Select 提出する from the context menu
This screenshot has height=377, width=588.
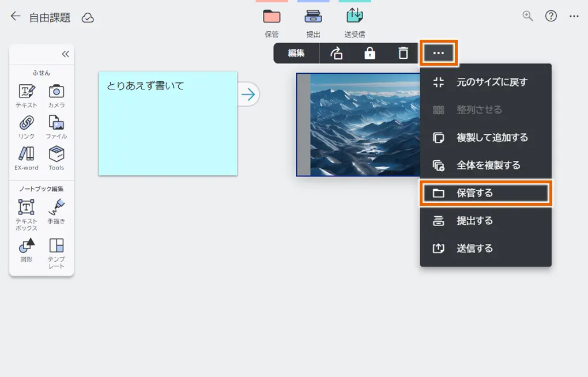pyautogui.click(x=486, y=221)
